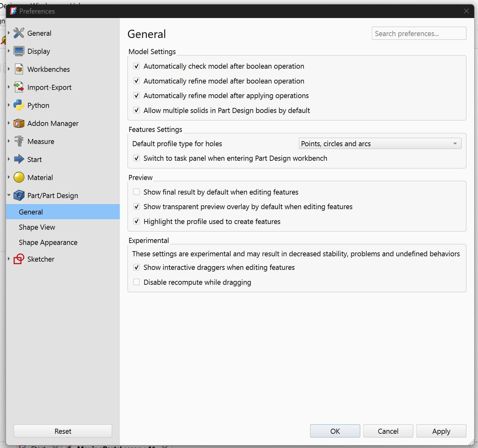Uncheck Highlight the profile used checkbox

137,221
